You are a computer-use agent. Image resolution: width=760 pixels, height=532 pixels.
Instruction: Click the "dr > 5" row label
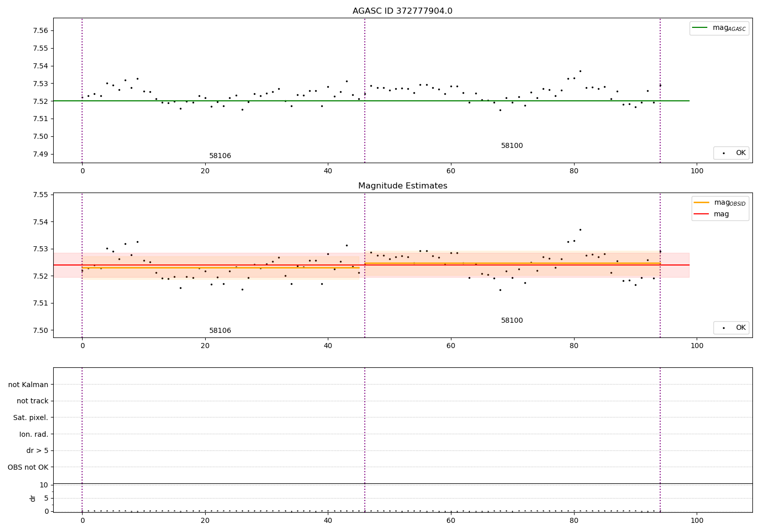point(37,450)
